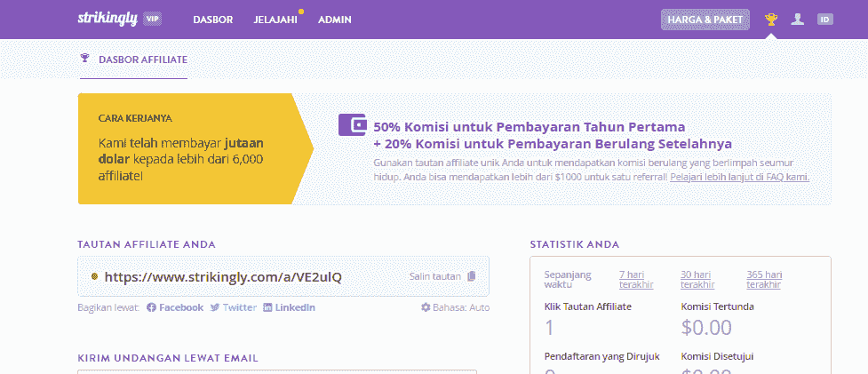Screen dimensions: 868x374
Task: Click the gear icon next to Bahasa
Action: (426, 307)
